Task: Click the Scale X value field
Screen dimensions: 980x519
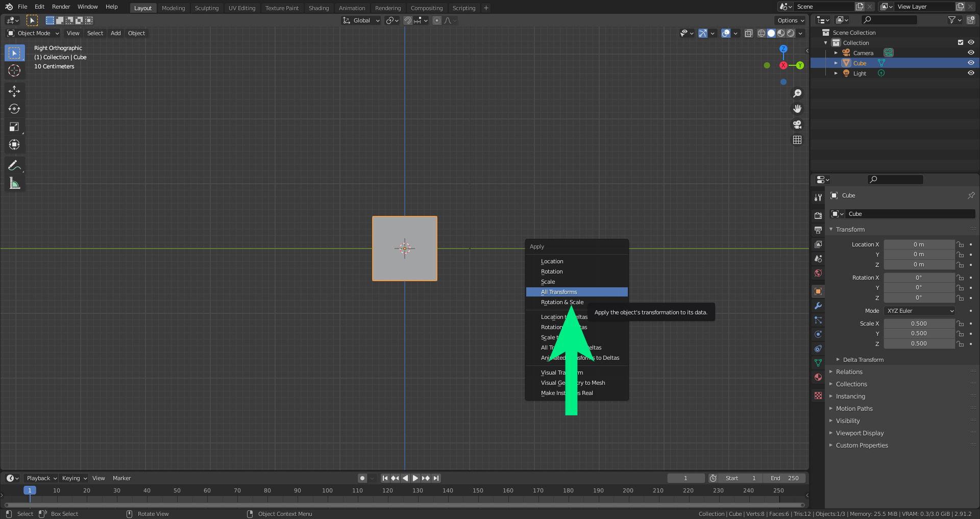Action: tap(919, 324)
